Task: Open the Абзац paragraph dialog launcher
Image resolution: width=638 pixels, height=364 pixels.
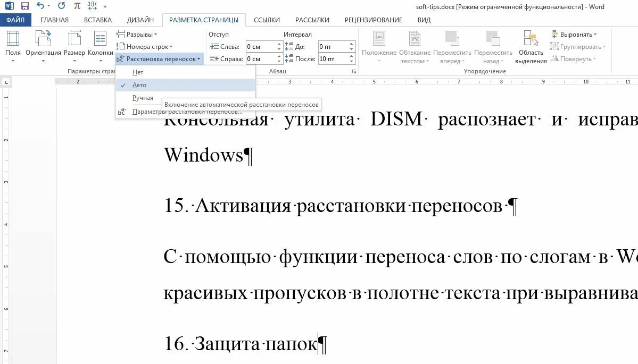Action: click(x=354, y=72)
